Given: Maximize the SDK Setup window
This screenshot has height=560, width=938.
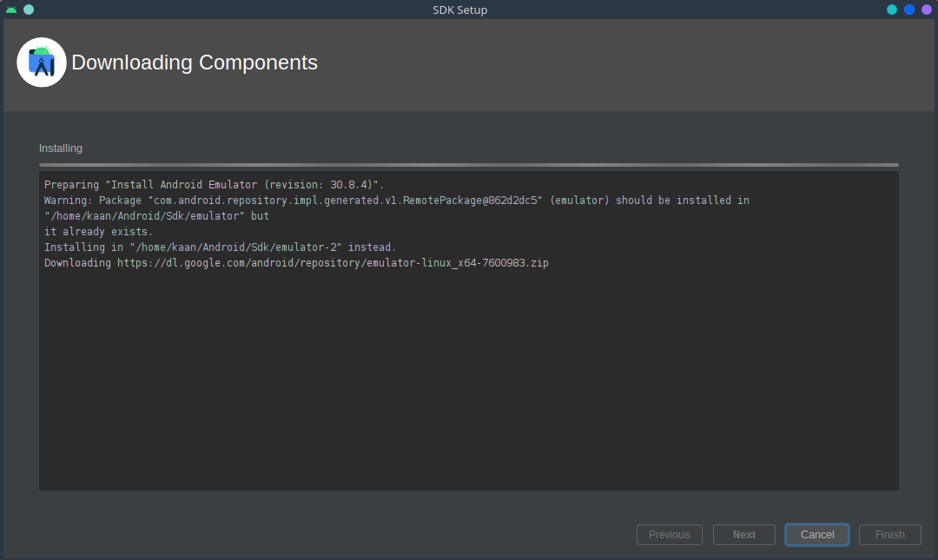Looking at the screenshot, I should coord(909,10).
